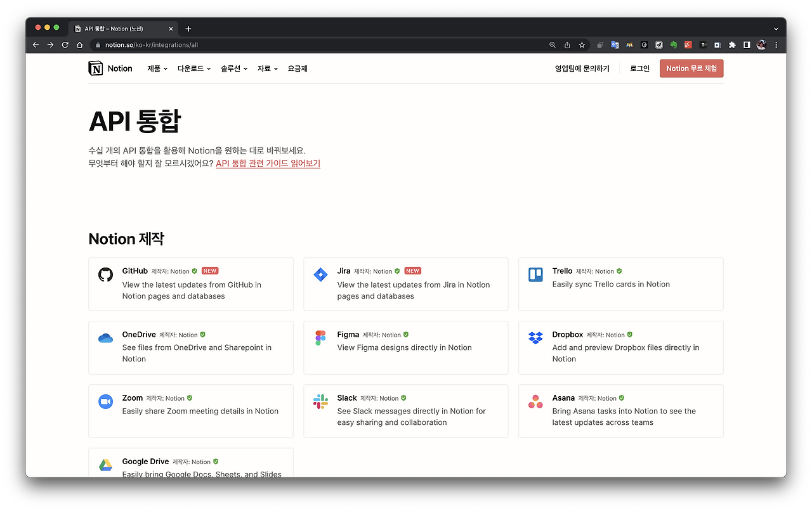Viewport: 812px width, 511px height.
Task: Share this page using the share icon
Action: tap(567, 45)
